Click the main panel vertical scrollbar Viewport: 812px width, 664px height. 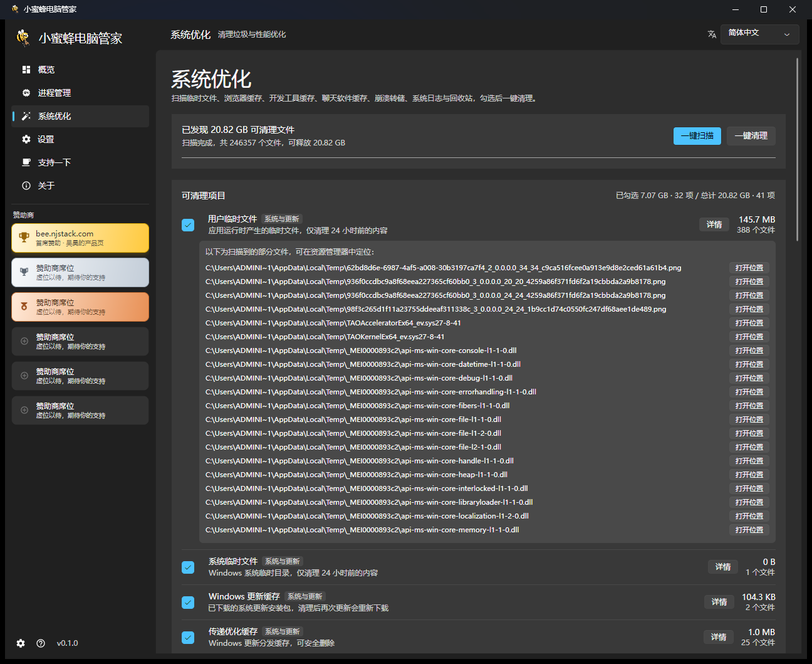(x=798, y=149)
